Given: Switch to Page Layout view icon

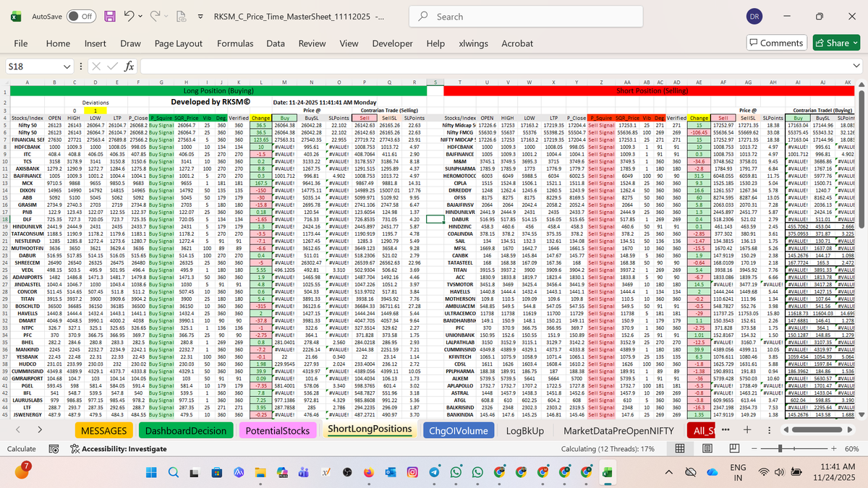Looking at the screenshot, I should click(707, 449).
